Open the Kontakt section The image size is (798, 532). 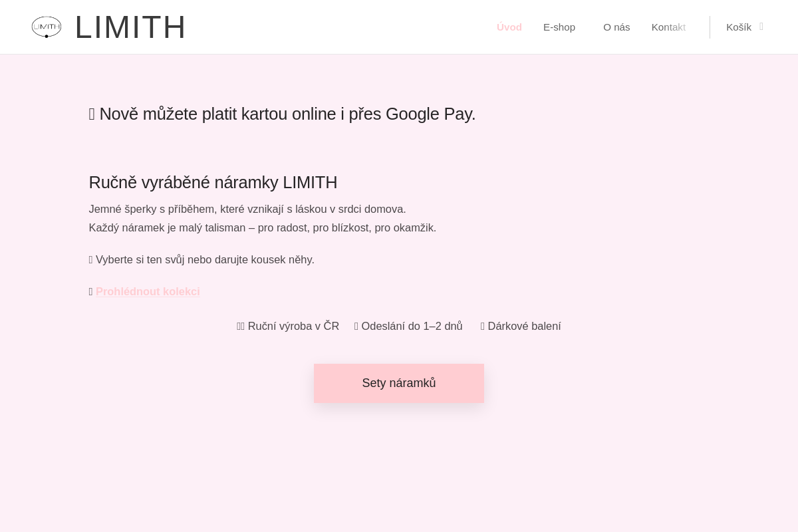point(668,27)
